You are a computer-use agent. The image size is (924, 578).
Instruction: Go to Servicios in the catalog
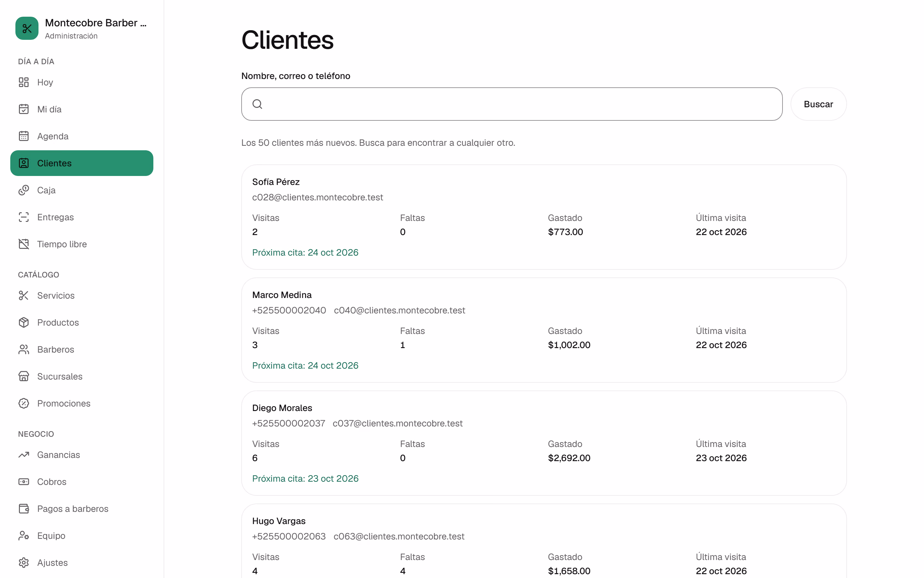click(x=82, y=295)
